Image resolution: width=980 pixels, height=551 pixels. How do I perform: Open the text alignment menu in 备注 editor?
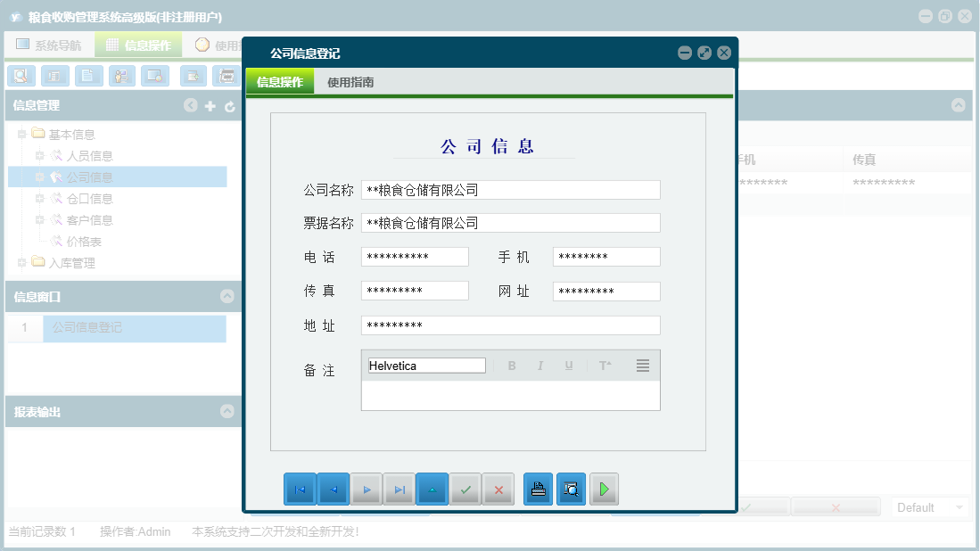(x=642, y=365)
